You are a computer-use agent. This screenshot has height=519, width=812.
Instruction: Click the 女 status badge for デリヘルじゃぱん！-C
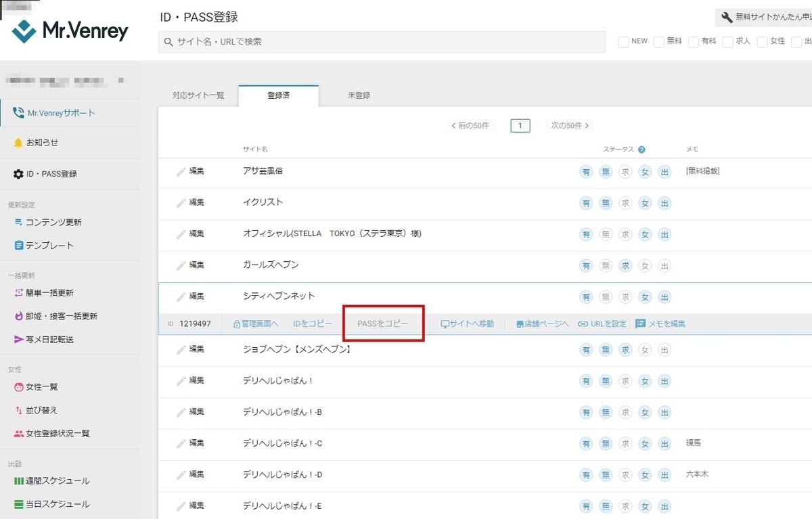645,443
